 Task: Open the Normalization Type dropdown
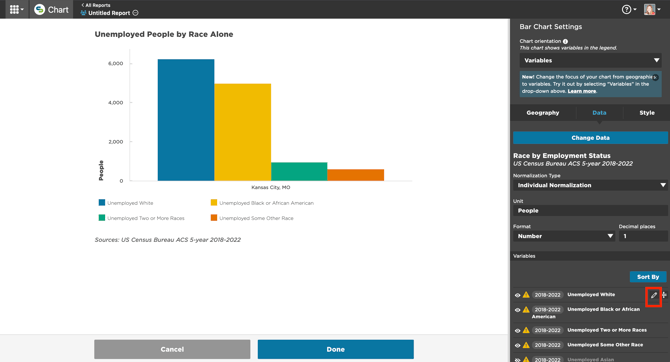[590, 185]
